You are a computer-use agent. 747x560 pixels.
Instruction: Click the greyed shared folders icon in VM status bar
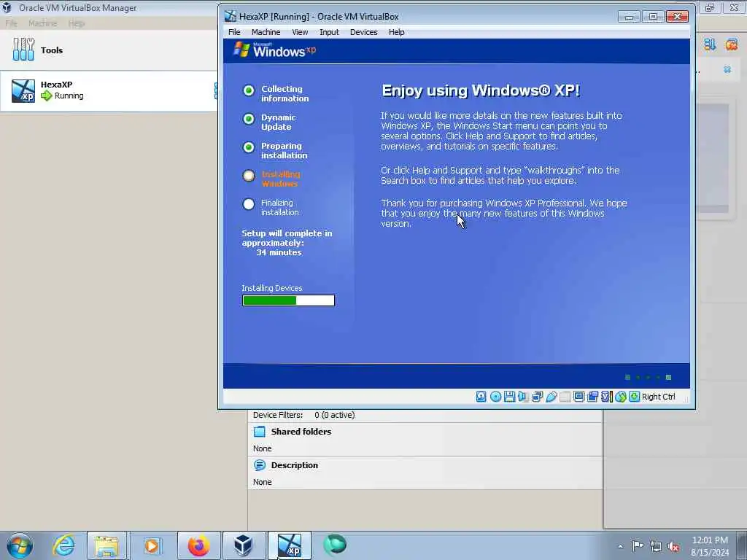(565, 396)
